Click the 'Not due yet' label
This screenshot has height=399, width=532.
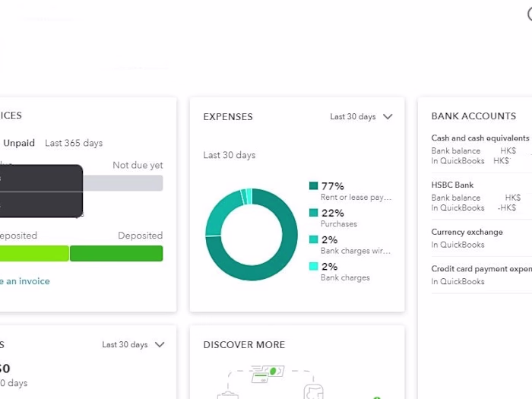(138, 165)
